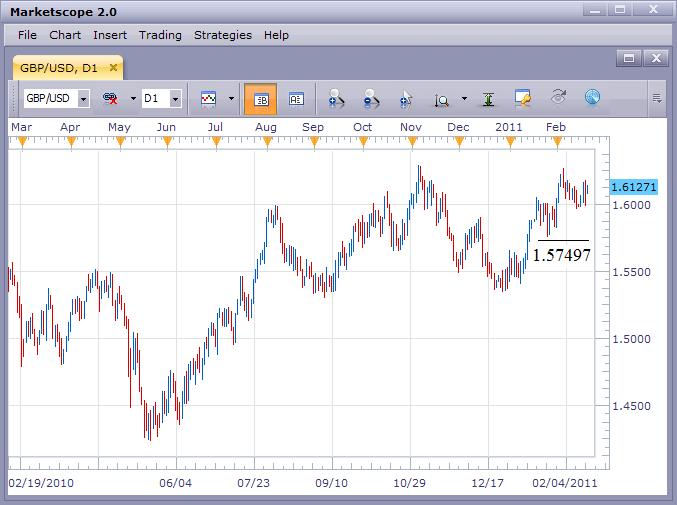Click the orange marker under 2011
Image resolution: width=677 pixels, height=505 pixels.
coord(510,141)
